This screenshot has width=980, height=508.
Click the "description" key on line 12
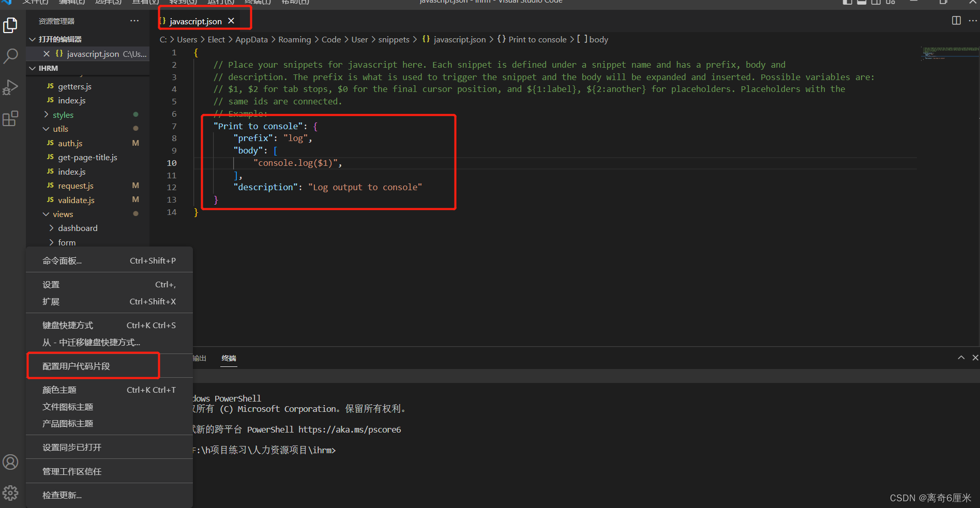pos(266,187)
